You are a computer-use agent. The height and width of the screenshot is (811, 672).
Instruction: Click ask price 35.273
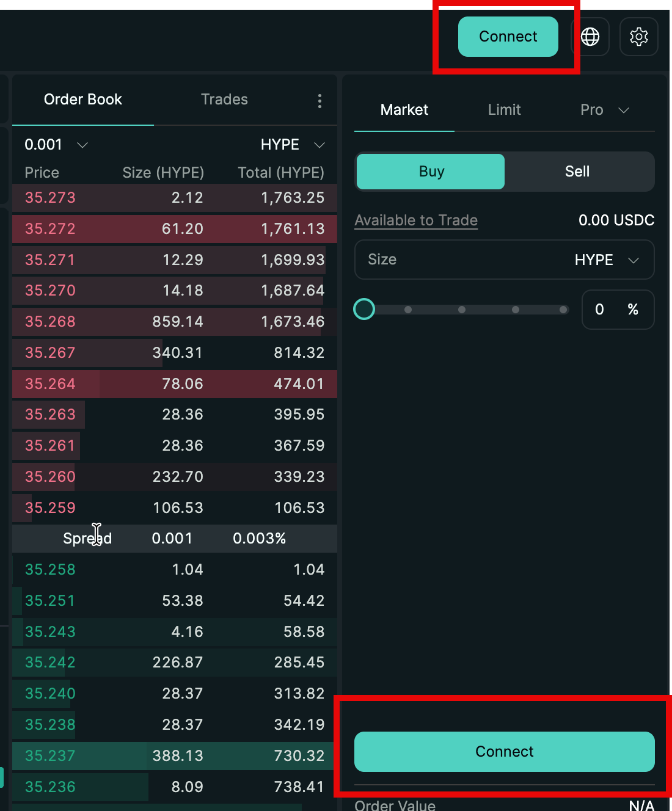pos(50,198)
